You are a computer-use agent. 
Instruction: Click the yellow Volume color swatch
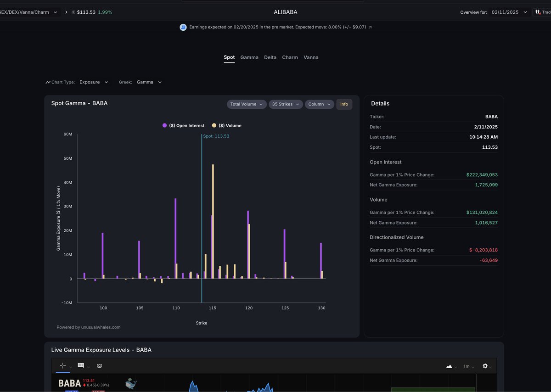point(214,125)
